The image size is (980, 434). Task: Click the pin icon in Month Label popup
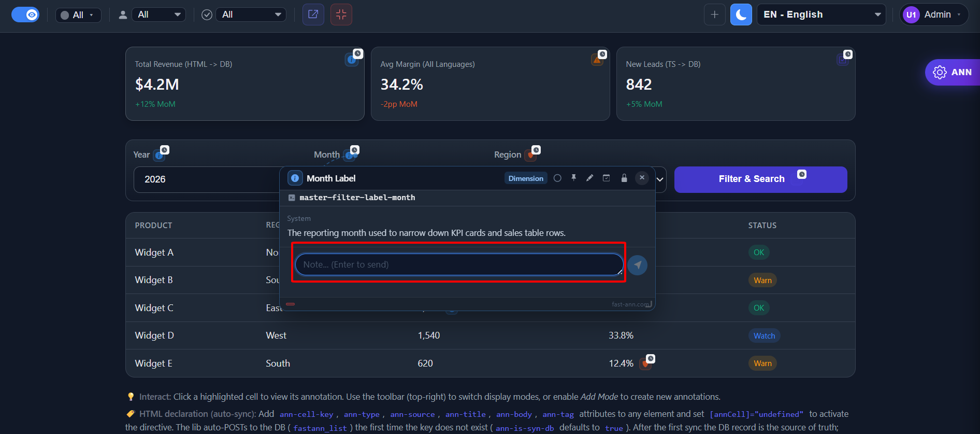tap(573, 178)
